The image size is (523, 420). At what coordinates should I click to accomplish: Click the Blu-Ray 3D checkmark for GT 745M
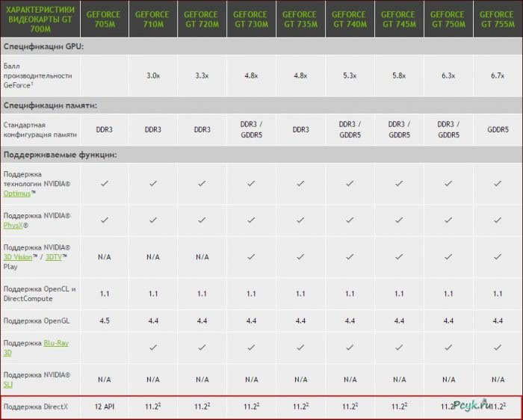click(399, 348)
